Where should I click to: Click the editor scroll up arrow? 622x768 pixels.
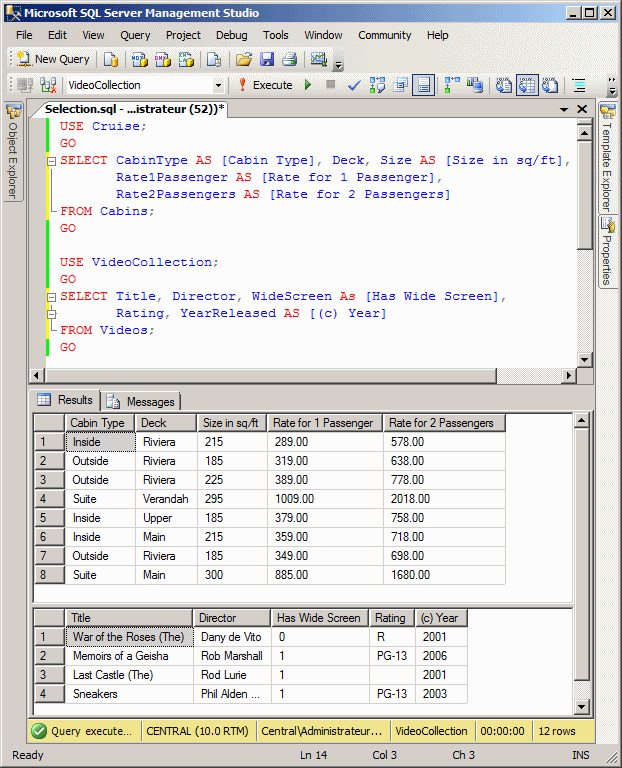click(x=585, y=133)
